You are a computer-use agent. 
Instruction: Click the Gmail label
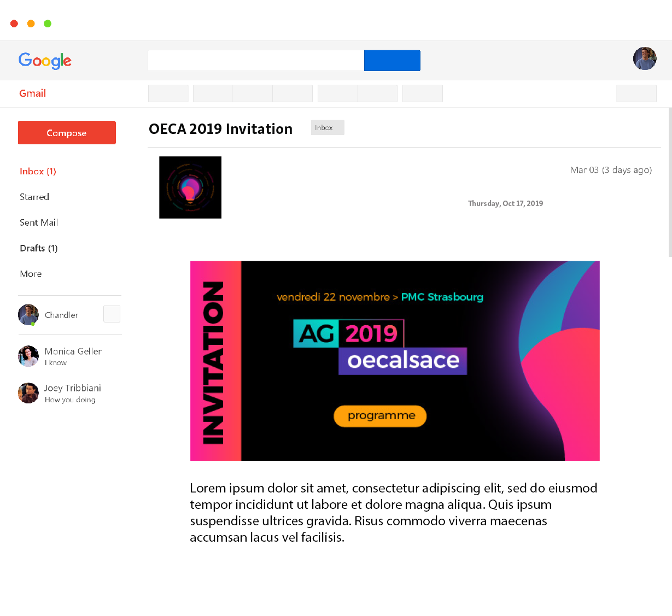coord(33,93)
